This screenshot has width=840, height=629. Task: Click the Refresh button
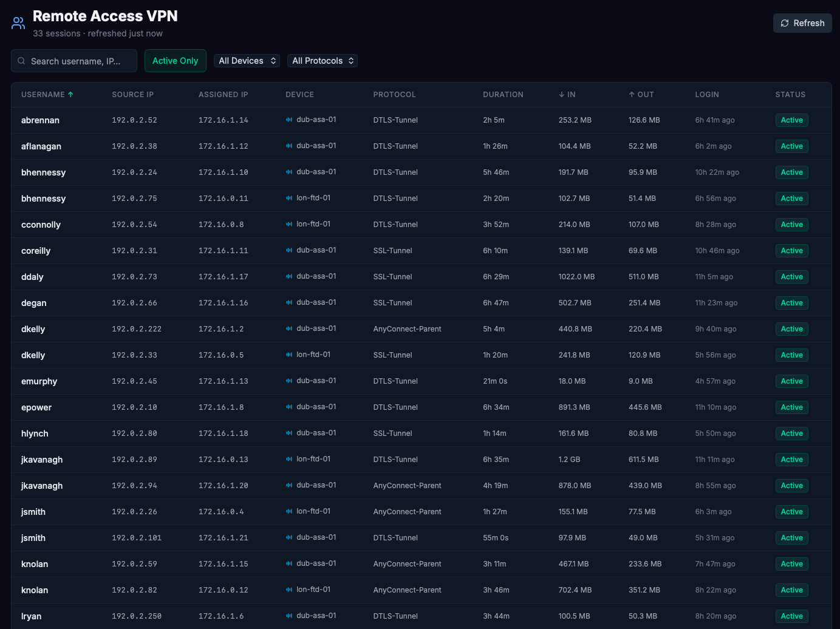[x=802, y=23]
